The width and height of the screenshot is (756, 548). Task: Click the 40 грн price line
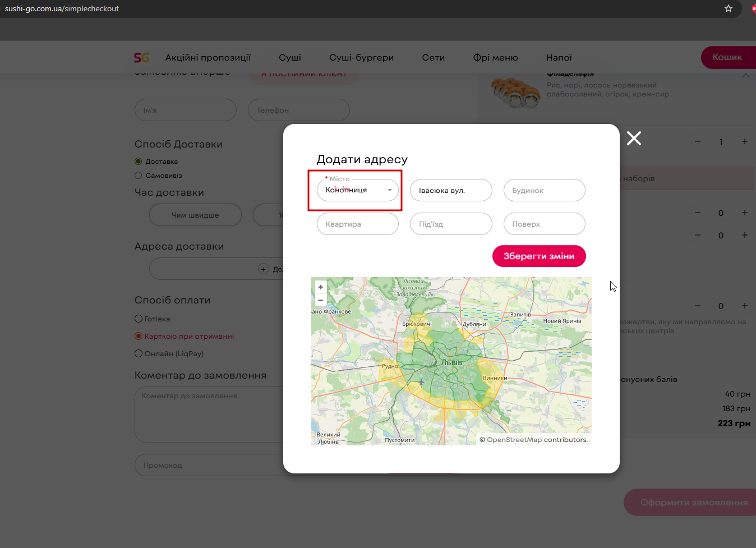[x=737, y=394]
